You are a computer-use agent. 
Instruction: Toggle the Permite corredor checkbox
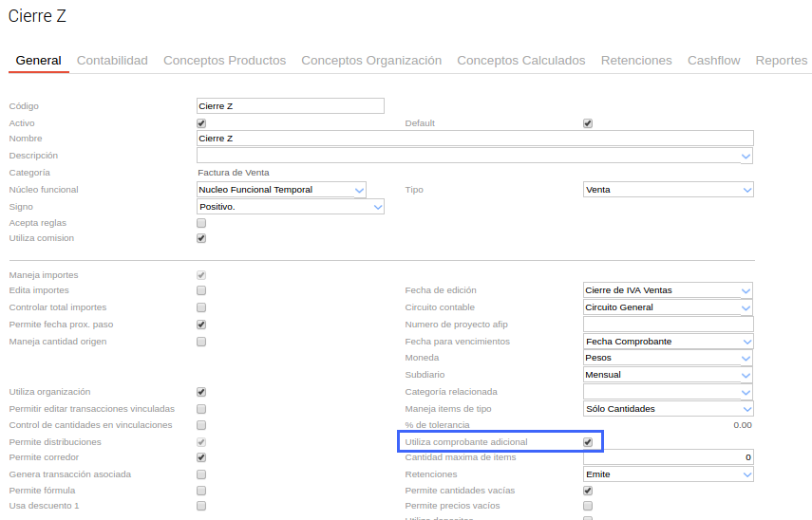pos(201,457)
